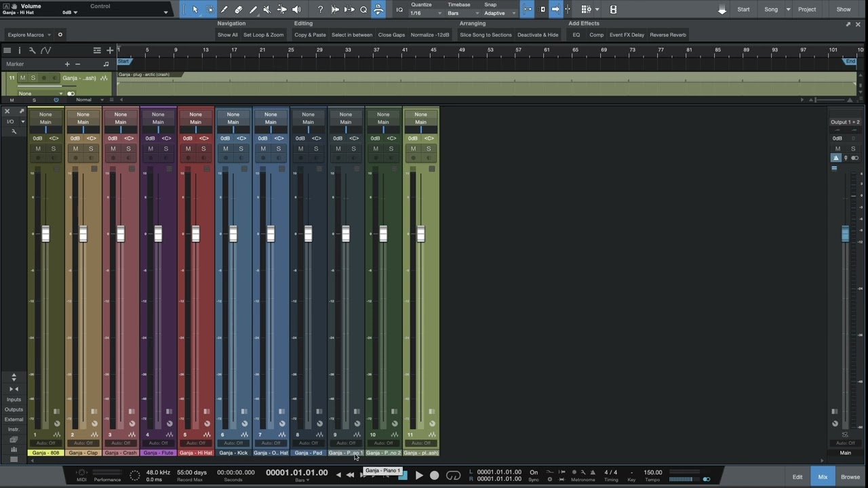
Task: Switch to the Project page
Action: click(807, 9)
